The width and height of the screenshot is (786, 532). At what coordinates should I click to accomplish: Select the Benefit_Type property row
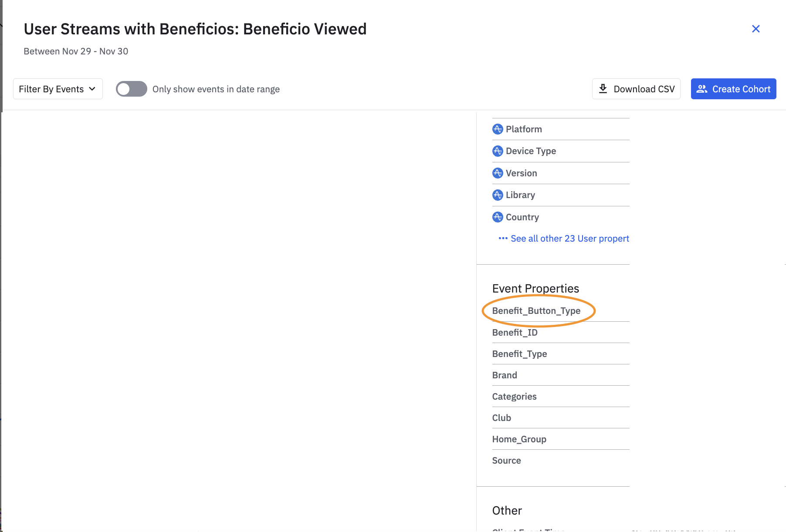tap(519, 354)
